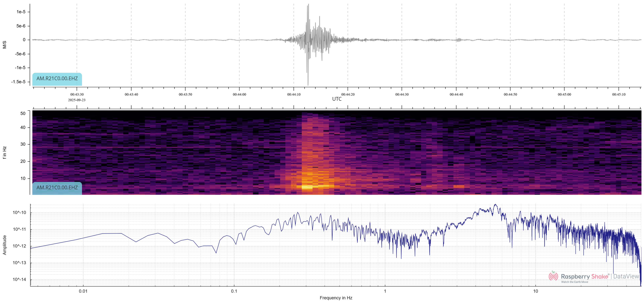The height and width of the screenshot is (303, 644).
Task: Click the 'Frequency in Hz' axis label
Action: (336, 298)
